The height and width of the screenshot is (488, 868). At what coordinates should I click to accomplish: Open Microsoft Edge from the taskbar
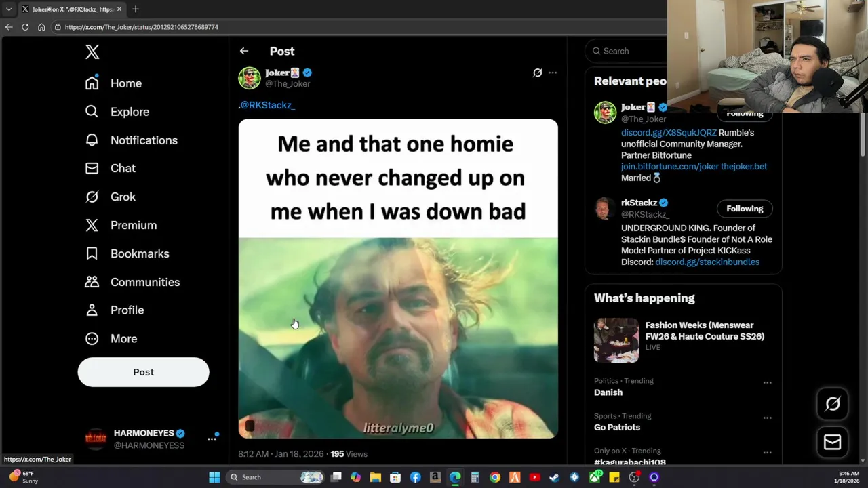455,477
